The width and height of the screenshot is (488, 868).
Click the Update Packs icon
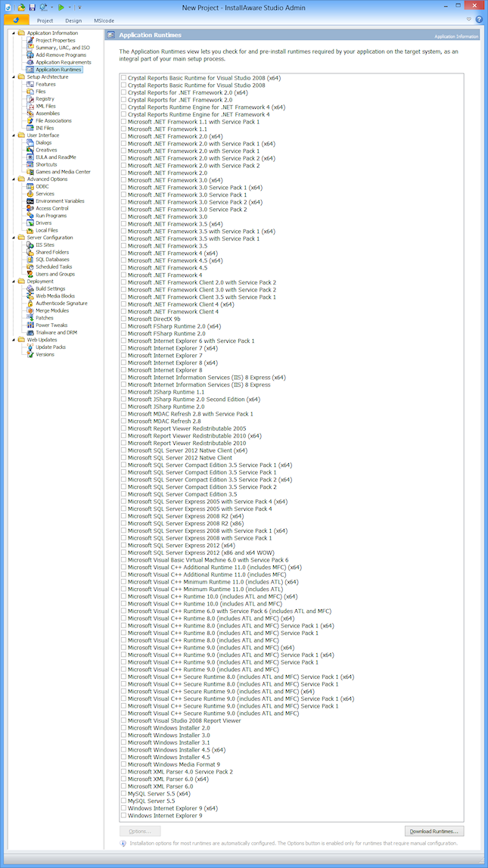tap(31, 347)
